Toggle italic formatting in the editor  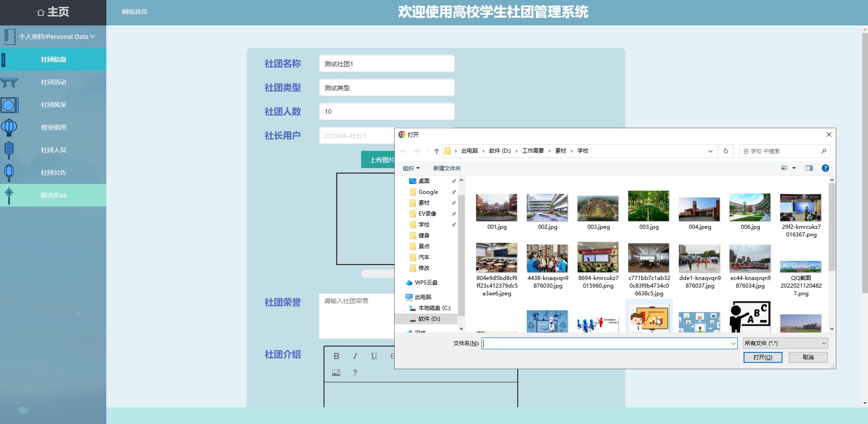coord(355,356)
